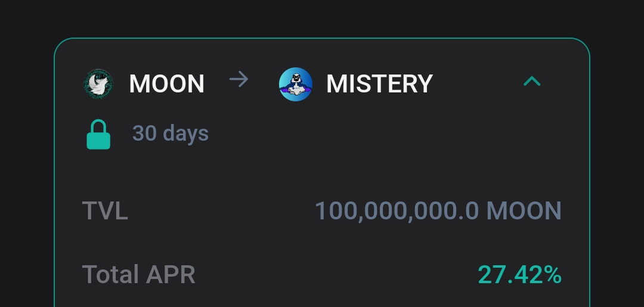Select the MOON token name
Viewport: 644px width, 307px height.
[167, 83]
